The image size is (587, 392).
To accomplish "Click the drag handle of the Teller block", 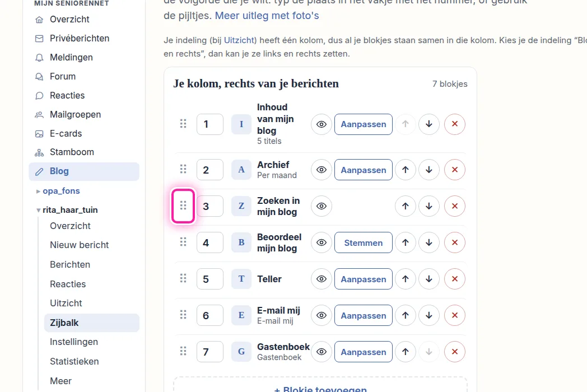I will click(x=183, y=278).
